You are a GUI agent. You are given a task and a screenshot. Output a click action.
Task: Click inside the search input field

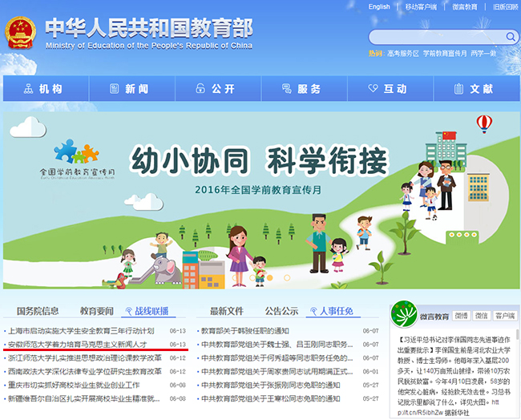pos(433,38)
